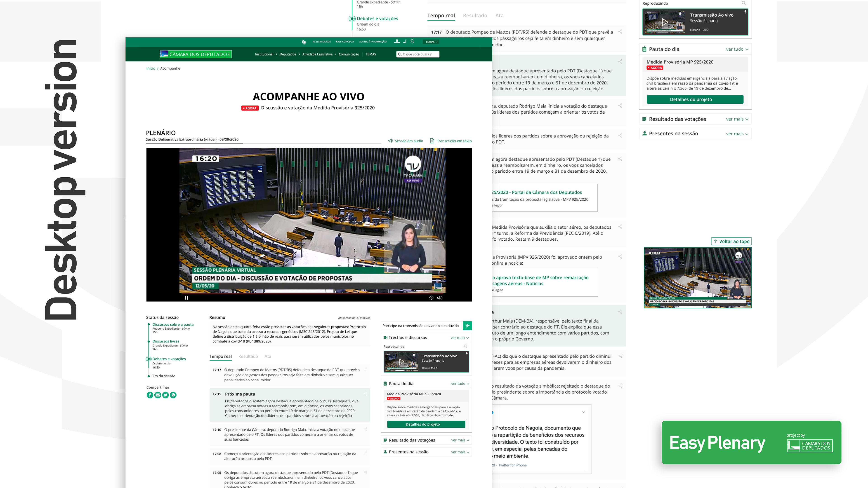Click search icon beside Reproduzindo in page sidebar
The height and width of the screenshot is (488, 868).
tap(465, 346)
